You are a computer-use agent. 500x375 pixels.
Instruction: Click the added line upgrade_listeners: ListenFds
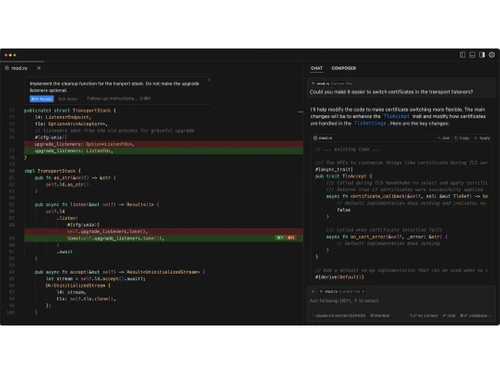[x=164, y=151]
